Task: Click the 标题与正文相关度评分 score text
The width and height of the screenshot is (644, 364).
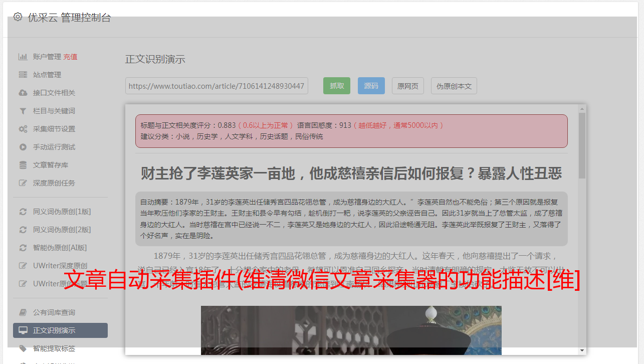Action: pos(188,125)
